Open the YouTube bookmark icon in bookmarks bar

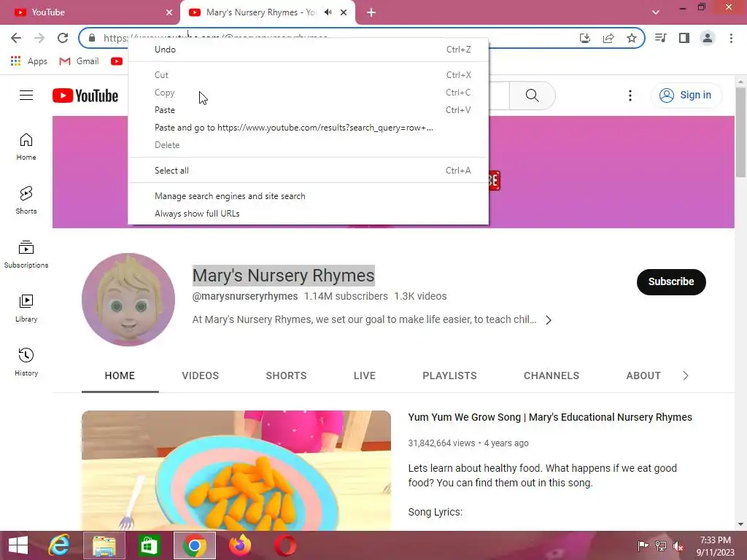(117, 61)
